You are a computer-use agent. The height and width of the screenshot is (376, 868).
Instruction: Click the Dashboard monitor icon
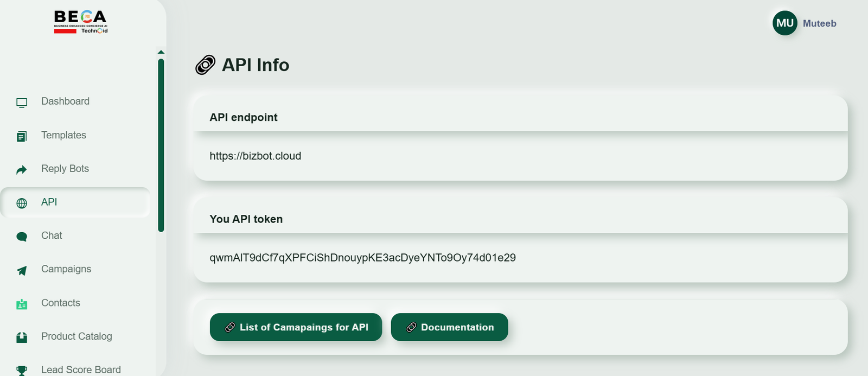tap(22, 103)
